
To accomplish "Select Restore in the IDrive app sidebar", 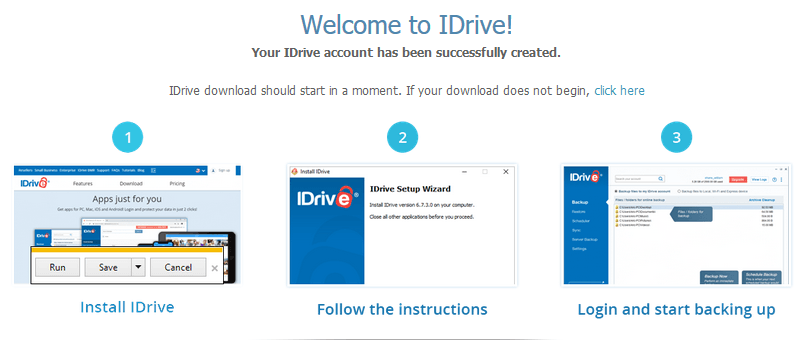I will tap(578, 212).
